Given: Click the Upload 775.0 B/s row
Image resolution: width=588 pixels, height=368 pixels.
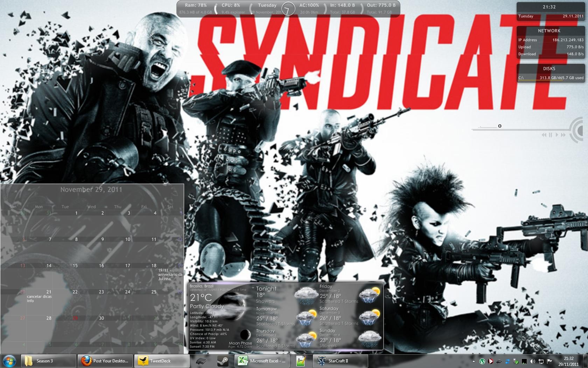Looking at the screenshot, I should [551, 47].
